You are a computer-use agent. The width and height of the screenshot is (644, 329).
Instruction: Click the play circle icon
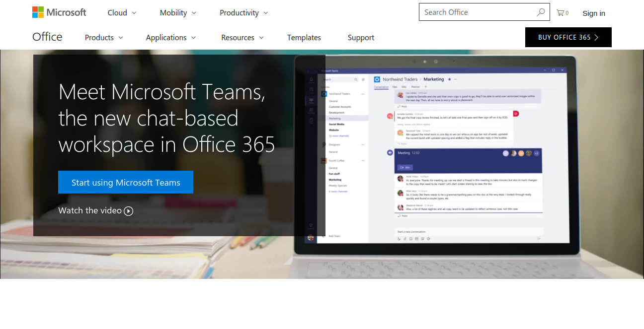tap(129, 211)
